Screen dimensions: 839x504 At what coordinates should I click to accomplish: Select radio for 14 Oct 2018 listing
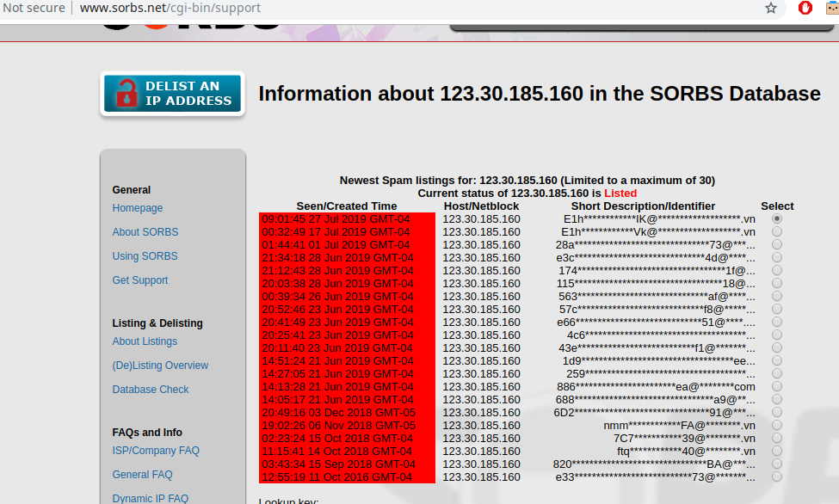[777, 451]
